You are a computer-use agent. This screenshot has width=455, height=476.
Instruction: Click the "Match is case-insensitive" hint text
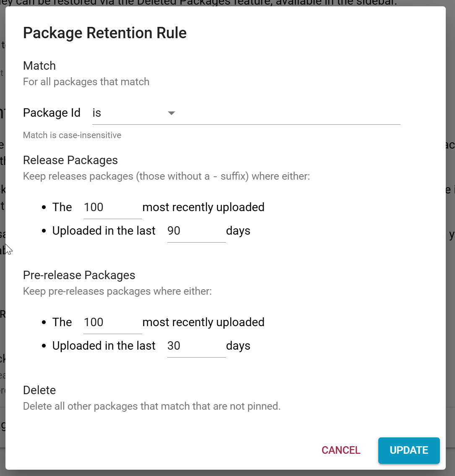pyautogui.click(x=72, y=135)
